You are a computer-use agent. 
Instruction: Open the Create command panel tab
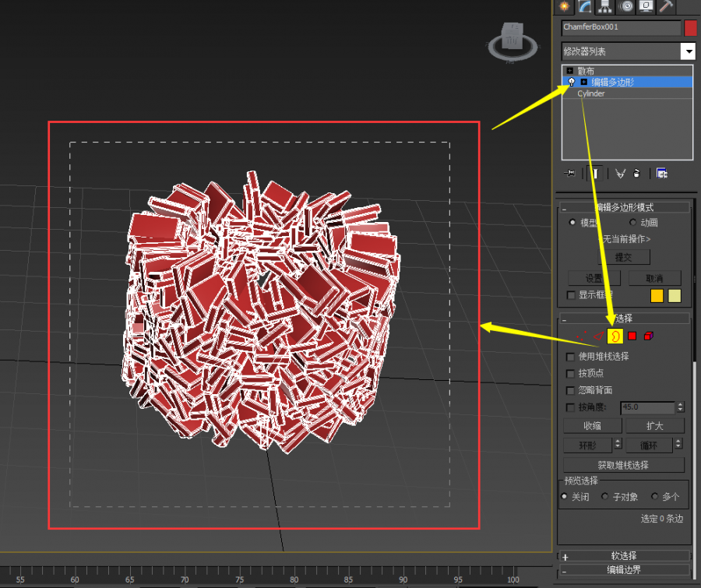coord(565,7)
